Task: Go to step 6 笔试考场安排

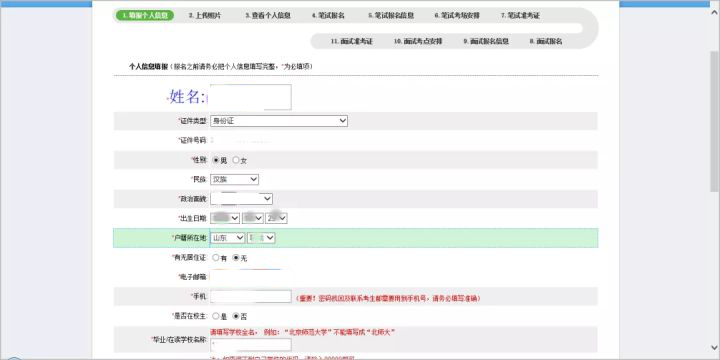Action: tap(457, 15)
